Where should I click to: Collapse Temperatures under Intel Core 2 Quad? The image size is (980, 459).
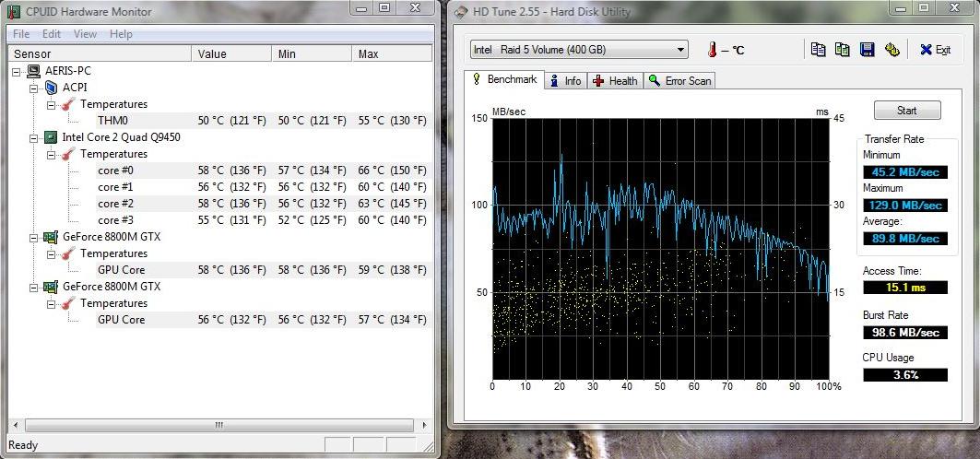(x=52, y=154)
